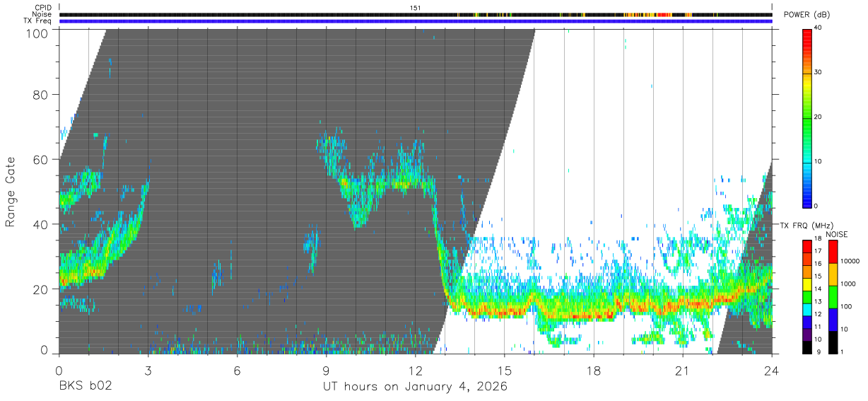Click the 15 tick on the UT hours axis
Viewport: 868px width, 401px height.
click(504, 371)
